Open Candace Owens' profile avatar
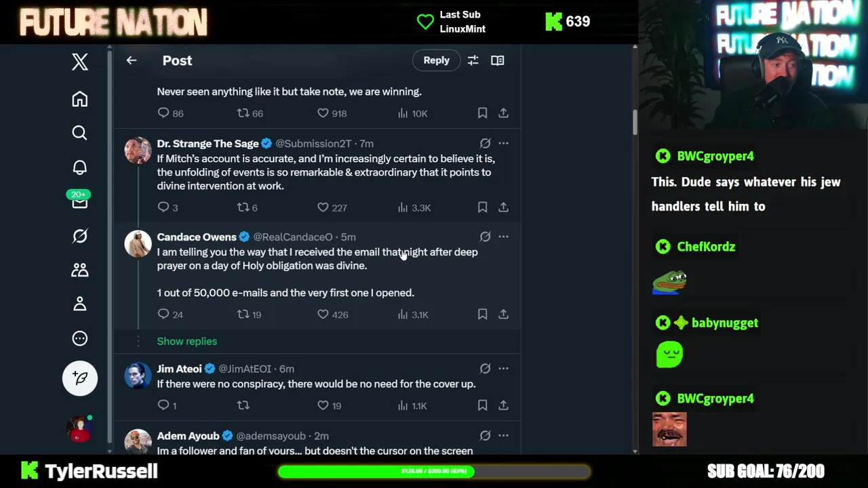The image size is (868, 488). [138, 245]
